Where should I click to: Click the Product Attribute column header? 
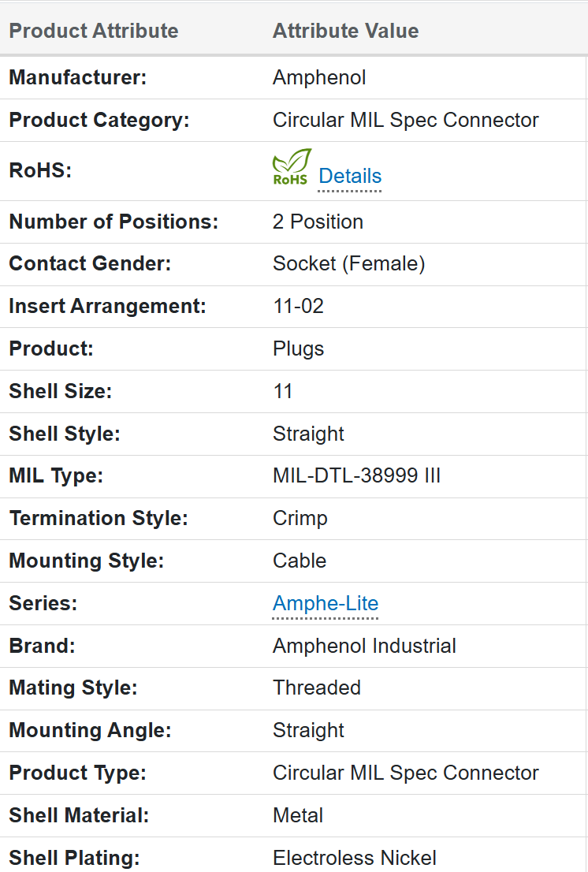click(x=94, y=31)
